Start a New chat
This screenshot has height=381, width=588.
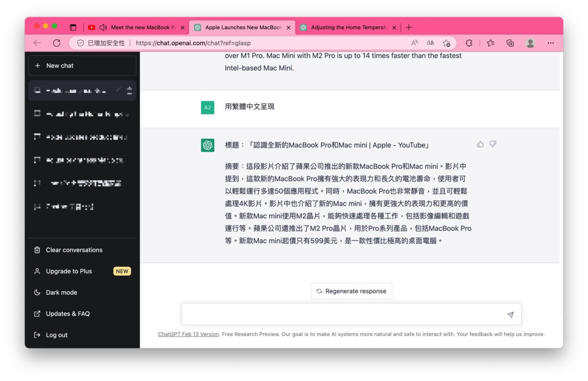82,66
